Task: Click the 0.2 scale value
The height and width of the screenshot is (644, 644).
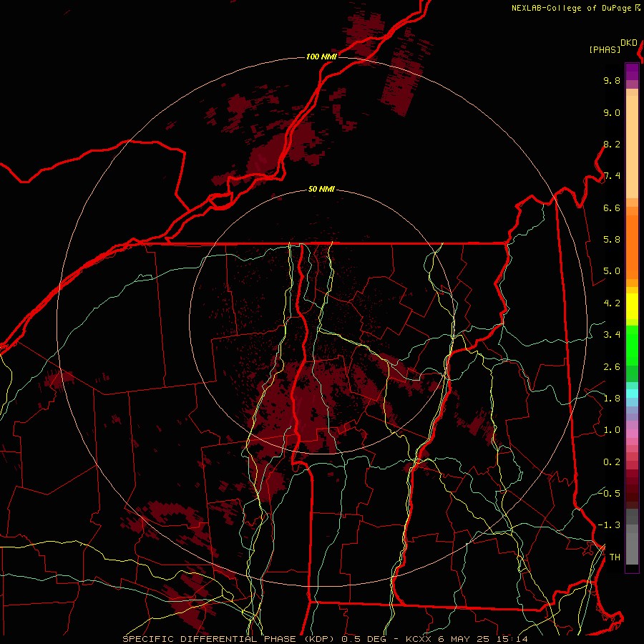Action: 612,462
